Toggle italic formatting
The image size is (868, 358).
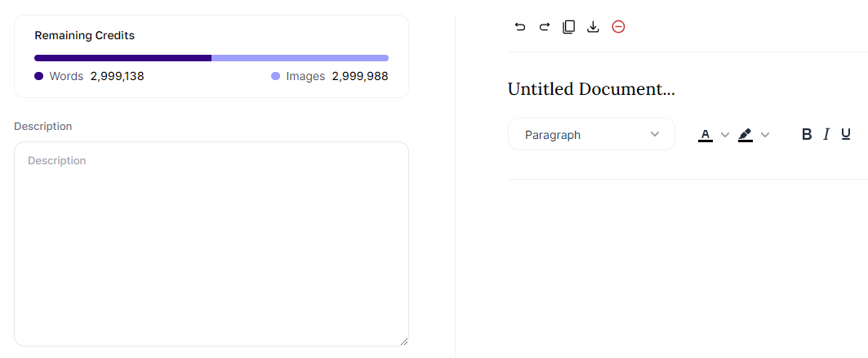click(x=826, y=134)
